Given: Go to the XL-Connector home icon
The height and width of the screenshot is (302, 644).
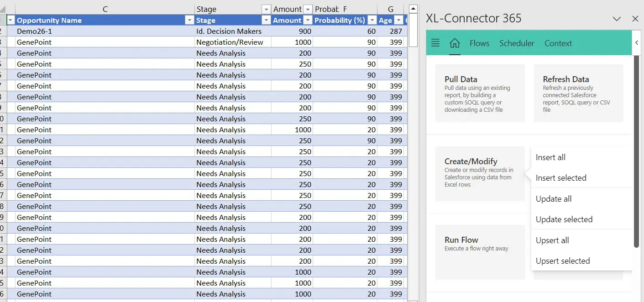Looking at the screenshot, I should 455,43.
